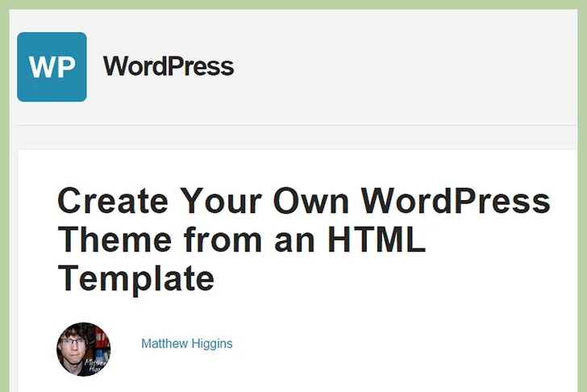
Task: Click the article title heading
Action: click(303, 240)
